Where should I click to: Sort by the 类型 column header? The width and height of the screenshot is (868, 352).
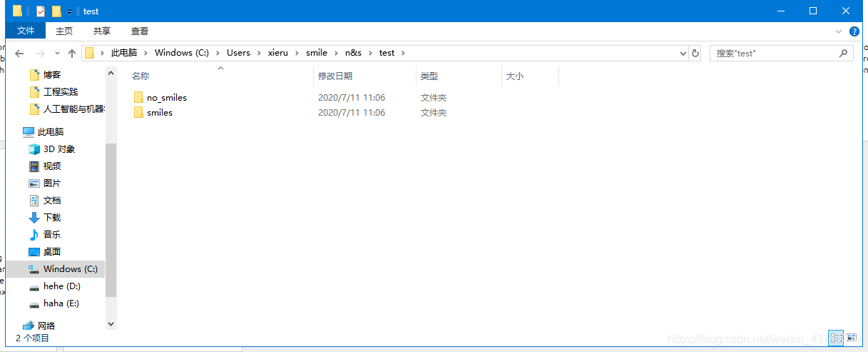[x=429, y=76]
